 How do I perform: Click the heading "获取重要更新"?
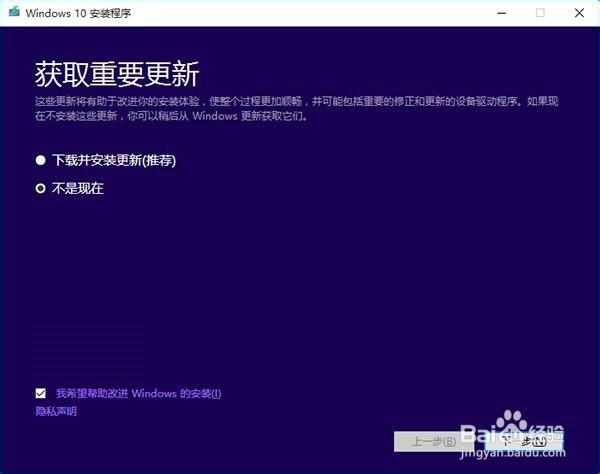click(117, 74)
